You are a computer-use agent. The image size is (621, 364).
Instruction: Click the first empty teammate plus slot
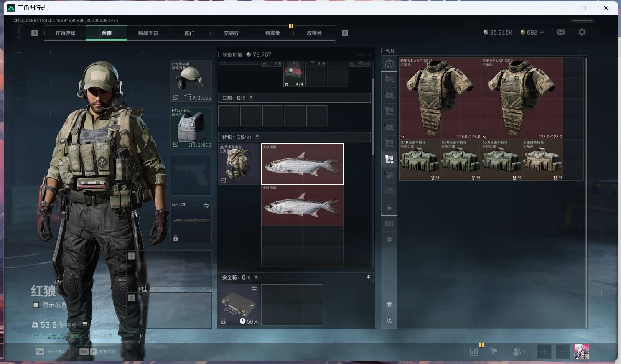click(544, 351)
